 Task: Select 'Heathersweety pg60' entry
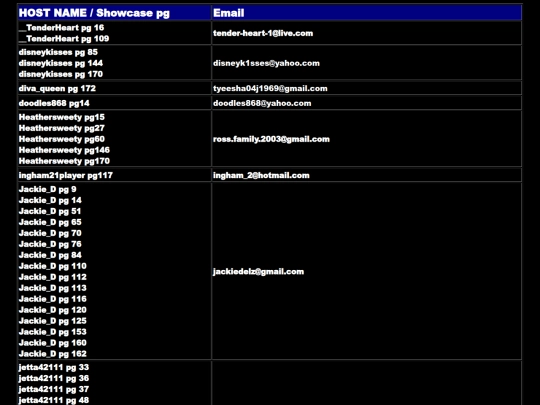(62, 139)
